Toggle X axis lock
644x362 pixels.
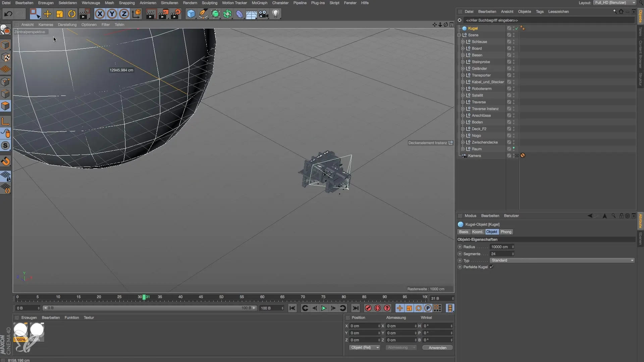click(100, 14)
